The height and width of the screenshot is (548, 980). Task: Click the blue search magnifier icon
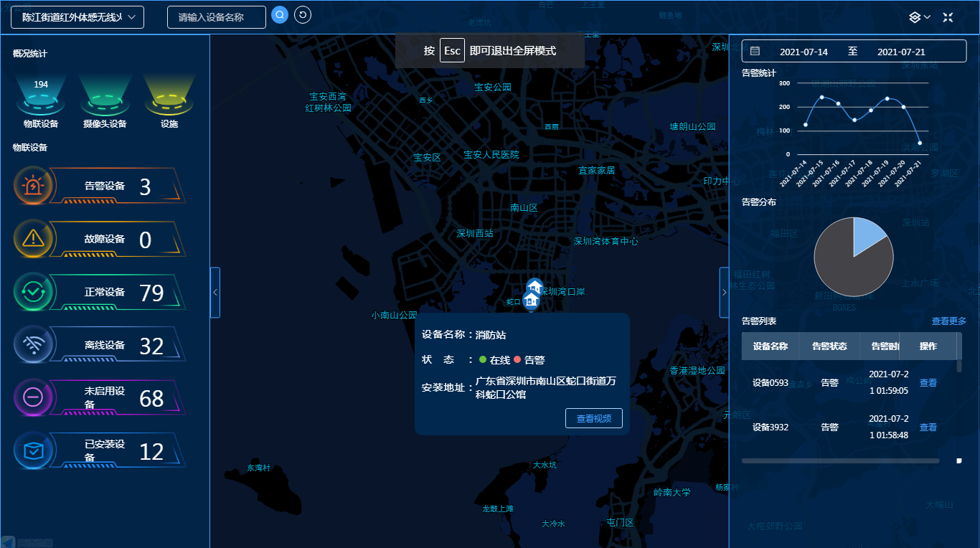pos(279,15)
